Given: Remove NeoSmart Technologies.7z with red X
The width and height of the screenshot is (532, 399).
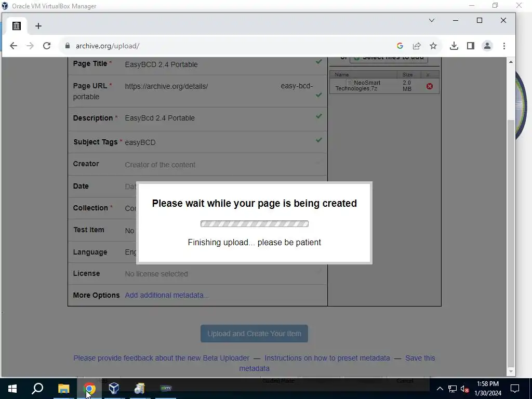Looking at the screenshot, I should coord(430,86).
